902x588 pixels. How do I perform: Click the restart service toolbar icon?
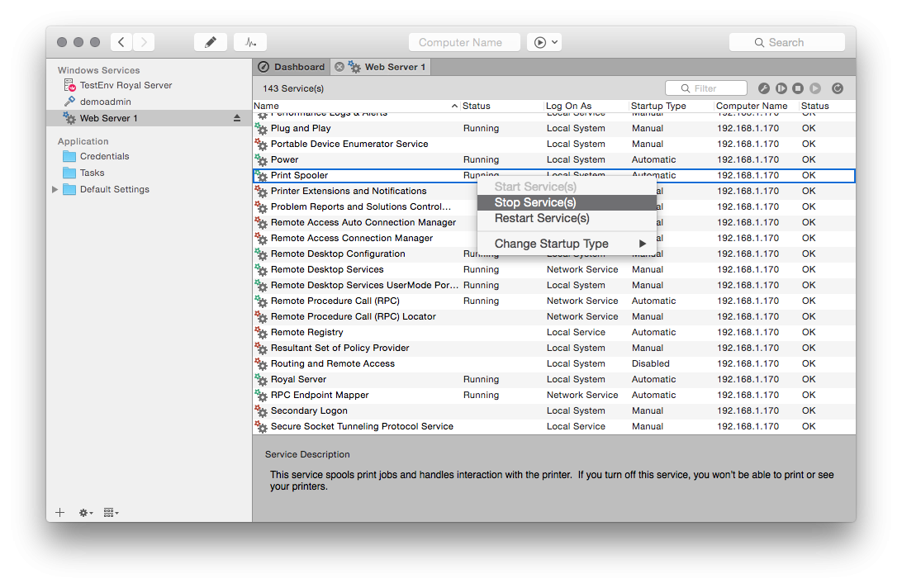coord(781,88)
